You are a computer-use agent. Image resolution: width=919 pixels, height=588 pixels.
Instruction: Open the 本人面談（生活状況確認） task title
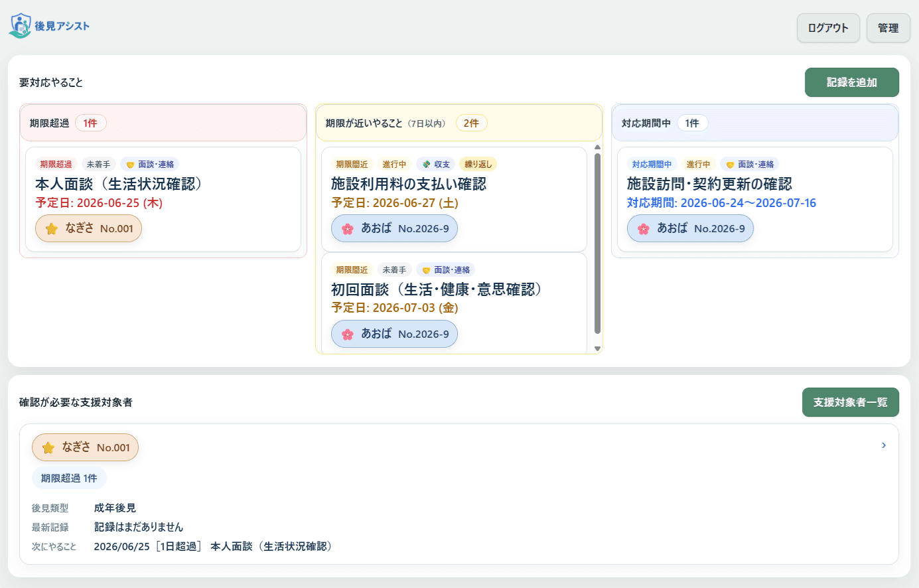click(x=122, y=184)
